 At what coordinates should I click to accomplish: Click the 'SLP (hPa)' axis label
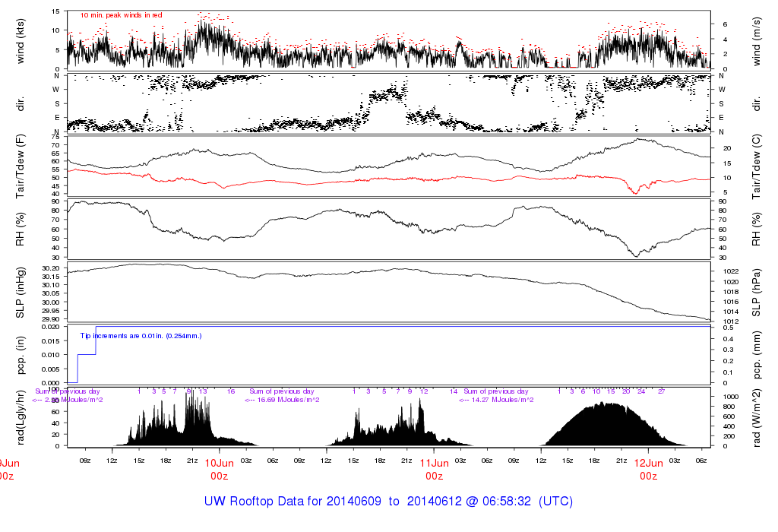(x=756, y=293)
